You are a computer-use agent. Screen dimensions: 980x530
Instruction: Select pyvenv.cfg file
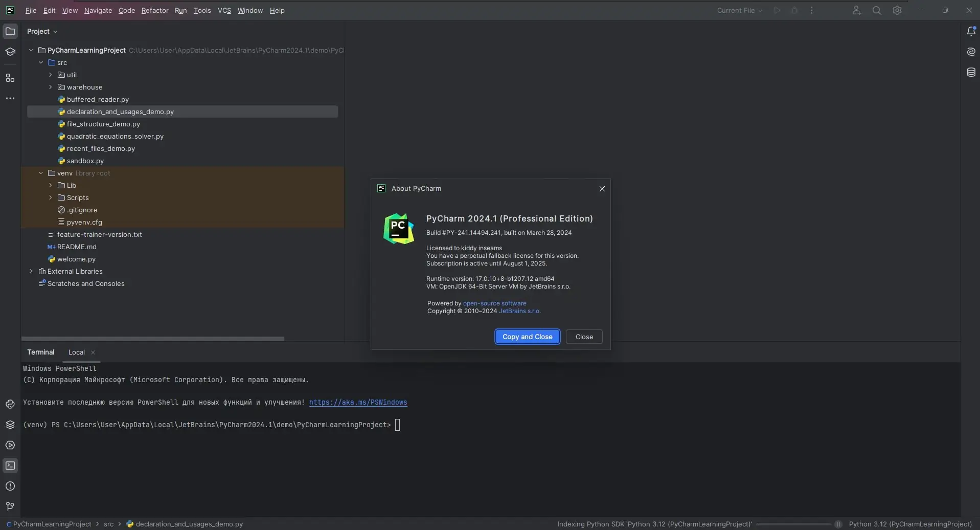click(80, 222)
